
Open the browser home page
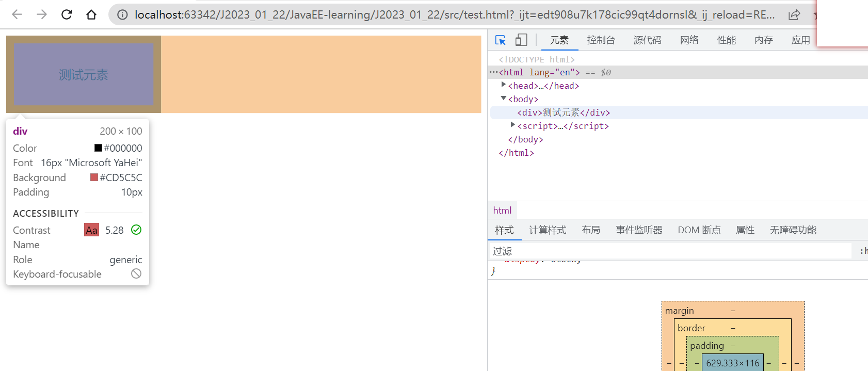click(x=91, y=14)
